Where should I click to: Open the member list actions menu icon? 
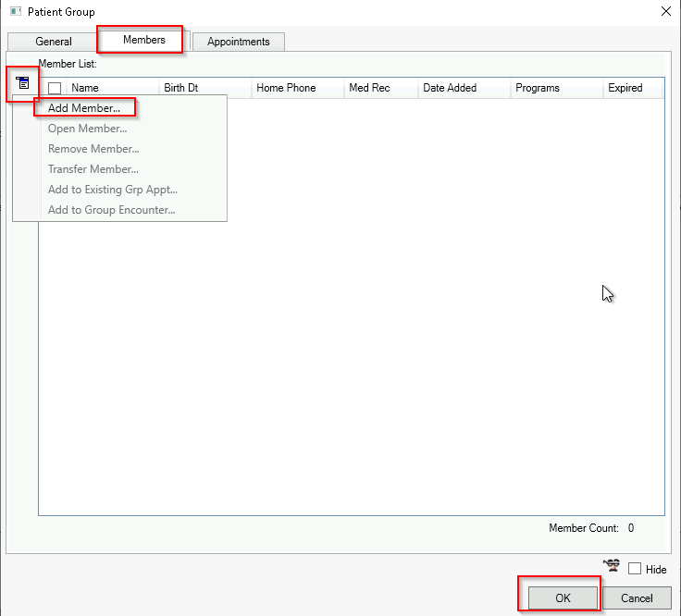(22, 82)
